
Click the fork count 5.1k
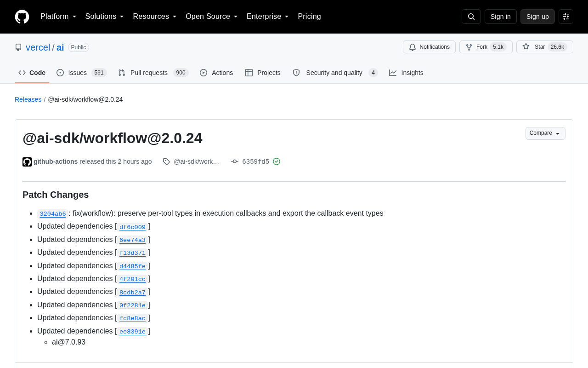point(498,47)
